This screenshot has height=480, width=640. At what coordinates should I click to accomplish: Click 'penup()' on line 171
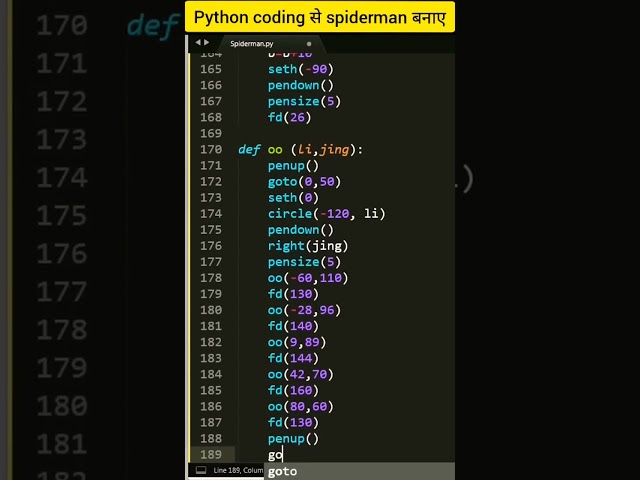293,166
